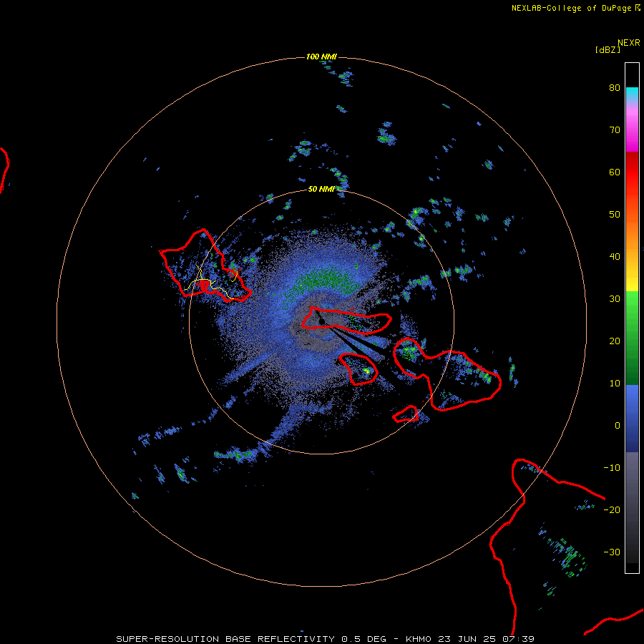Click the 0 value on the dBZ scale
Screen dimensions: 644x644
coord(618,426)
